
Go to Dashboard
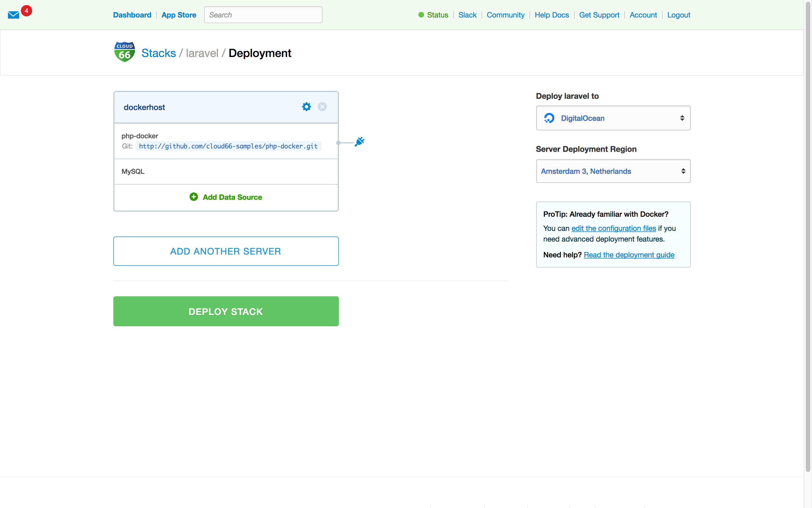132,15
